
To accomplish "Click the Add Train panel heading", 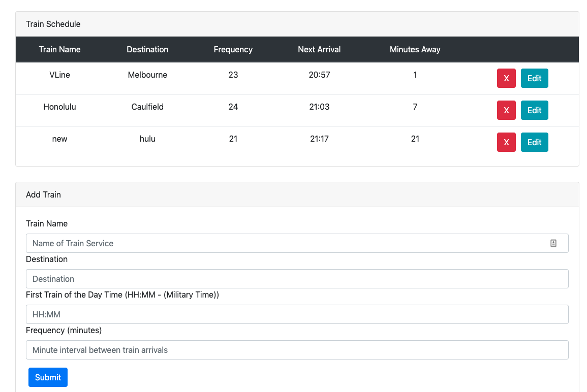I will pos(43,194).
